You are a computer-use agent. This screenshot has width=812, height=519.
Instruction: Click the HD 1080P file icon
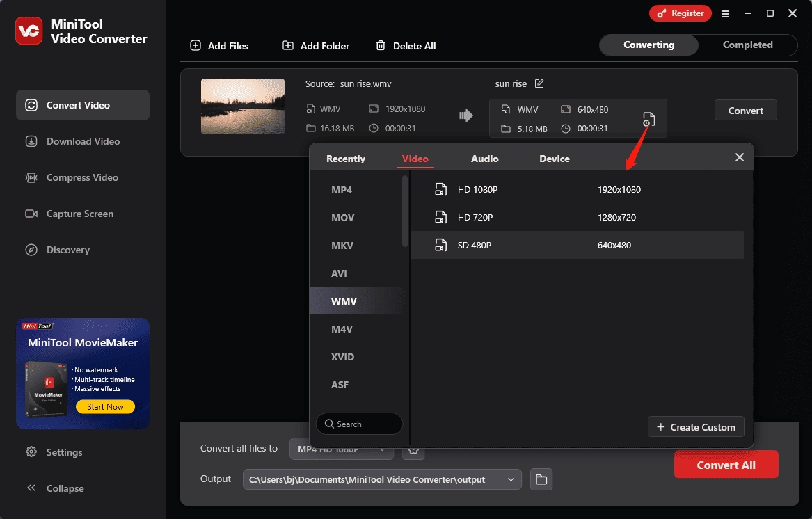[440, 189]
